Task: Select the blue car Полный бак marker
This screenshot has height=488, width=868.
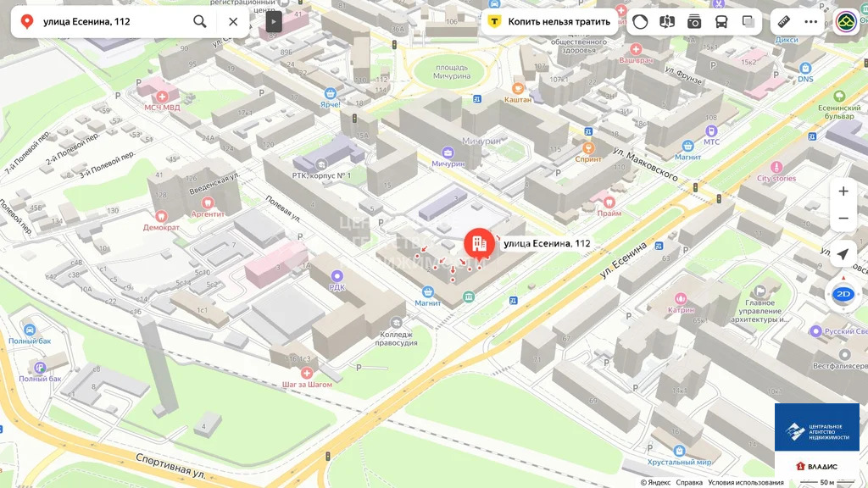Action: (x=30, y=330)
